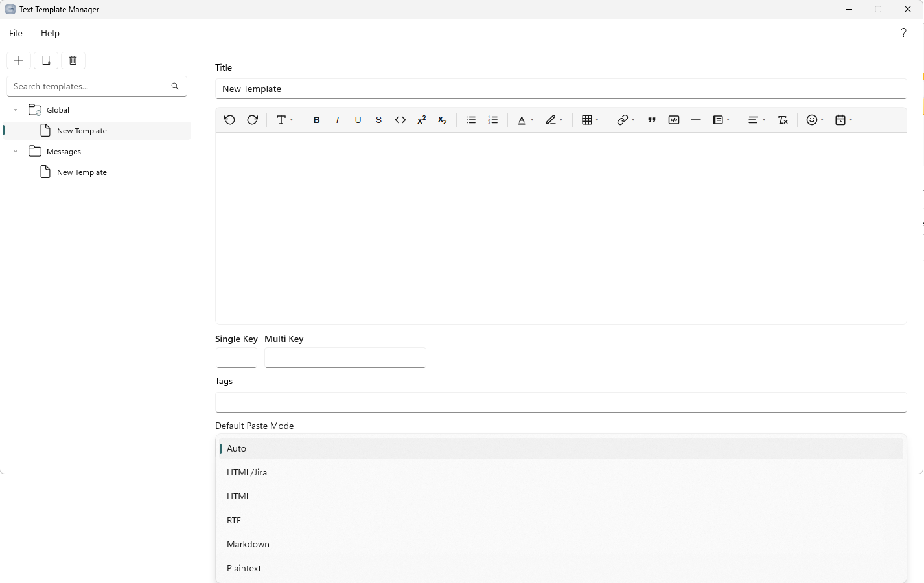This screenshot has width=924, height=583.
Task: Insert a horizontal line
Action: 696,120
